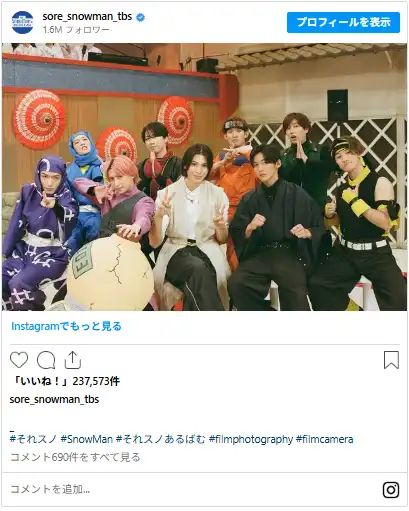Click the sore_snowman_tbs profile avatar
Viewport: 409px width, 511px height.
point(22,22)
